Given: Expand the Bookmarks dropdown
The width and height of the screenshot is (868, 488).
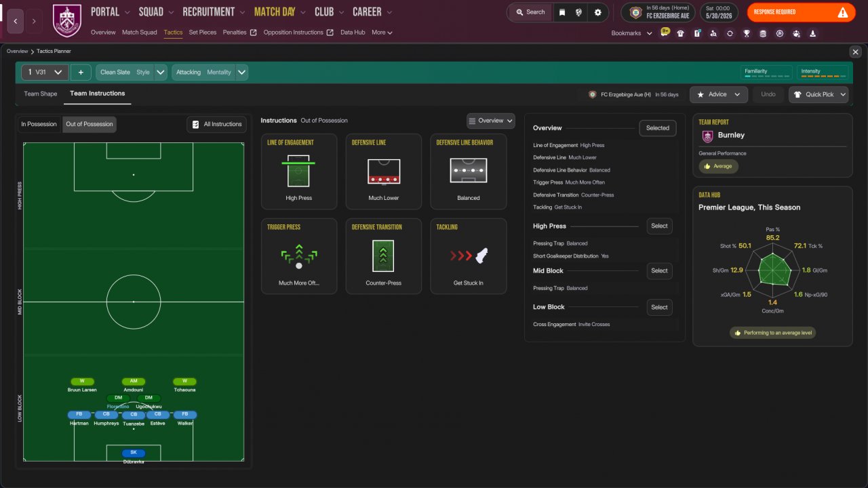Looking at the screenshot, I should click(x=631, y=33).
